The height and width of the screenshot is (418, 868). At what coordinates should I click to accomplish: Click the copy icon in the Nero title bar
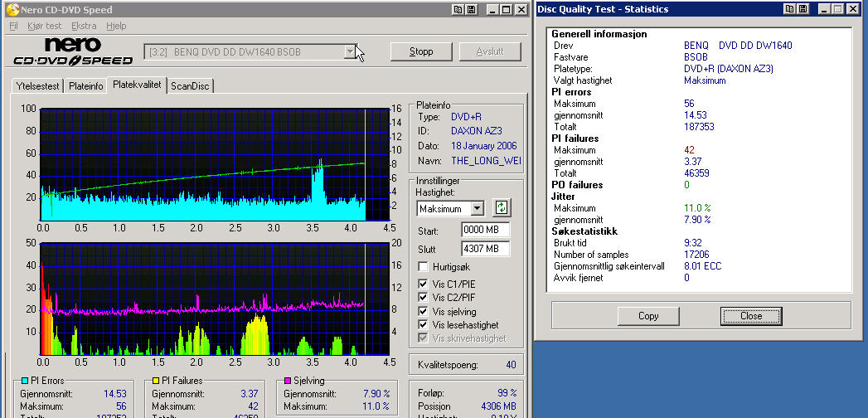pyautogui.click(x=458, y=9)
